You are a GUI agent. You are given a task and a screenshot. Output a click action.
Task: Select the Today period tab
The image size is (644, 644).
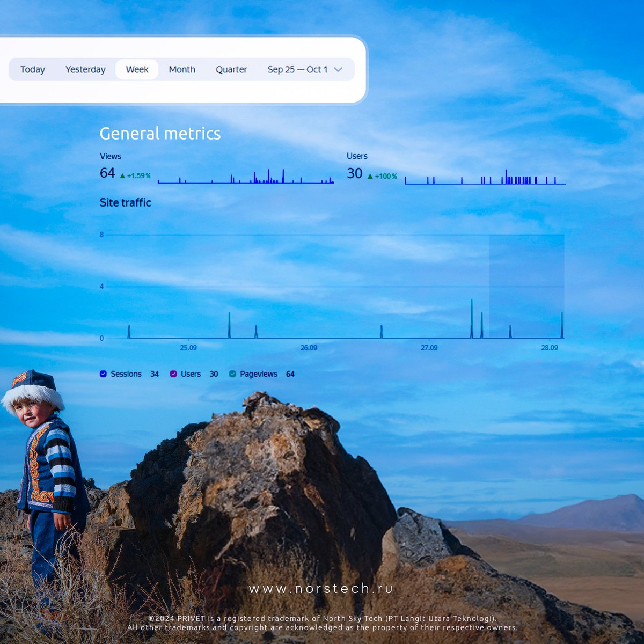pyautogui.click(x=33, y=70)
